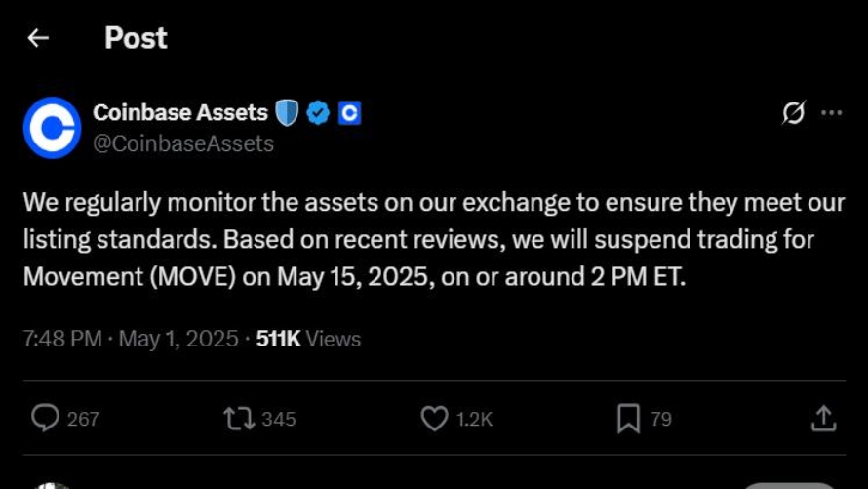The height and width of the screenshot is (489, 868).
Task: Share the post via upload icon
Action: [x=824, y=419]
